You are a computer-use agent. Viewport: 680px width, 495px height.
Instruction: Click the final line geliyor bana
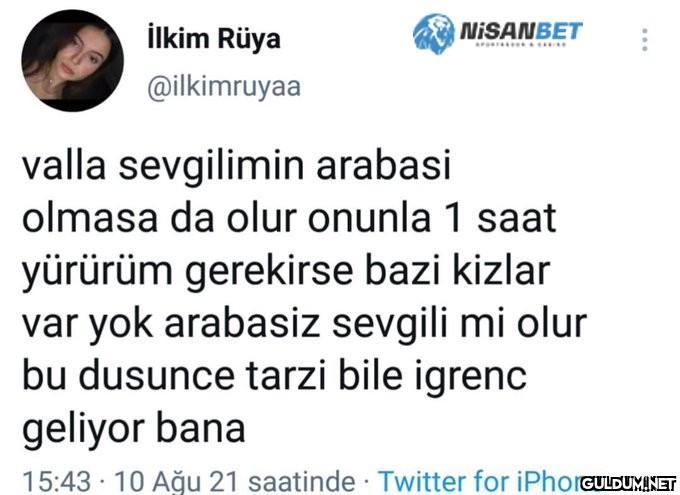pos(134,429)
